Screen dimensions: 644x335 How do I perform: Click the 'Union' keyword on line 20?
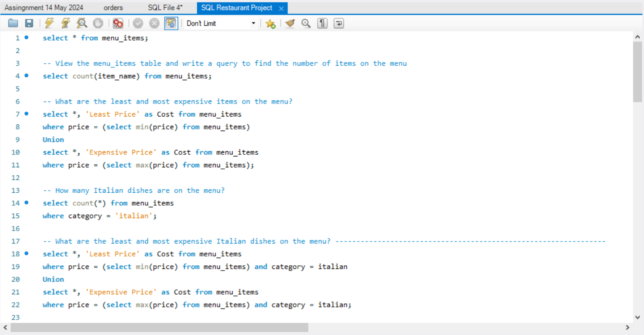pos(53,279)
